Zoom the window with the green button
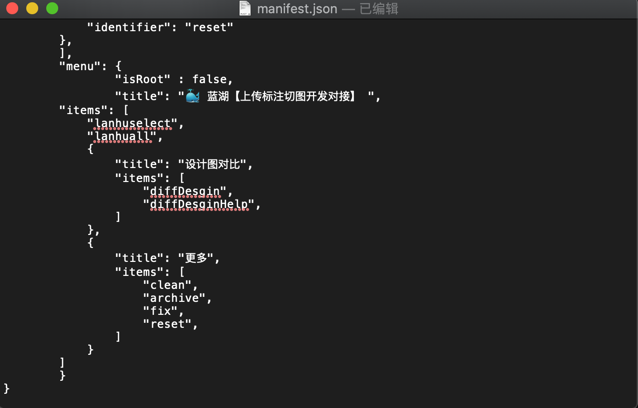The image size is (638, 408). [52, 9]
